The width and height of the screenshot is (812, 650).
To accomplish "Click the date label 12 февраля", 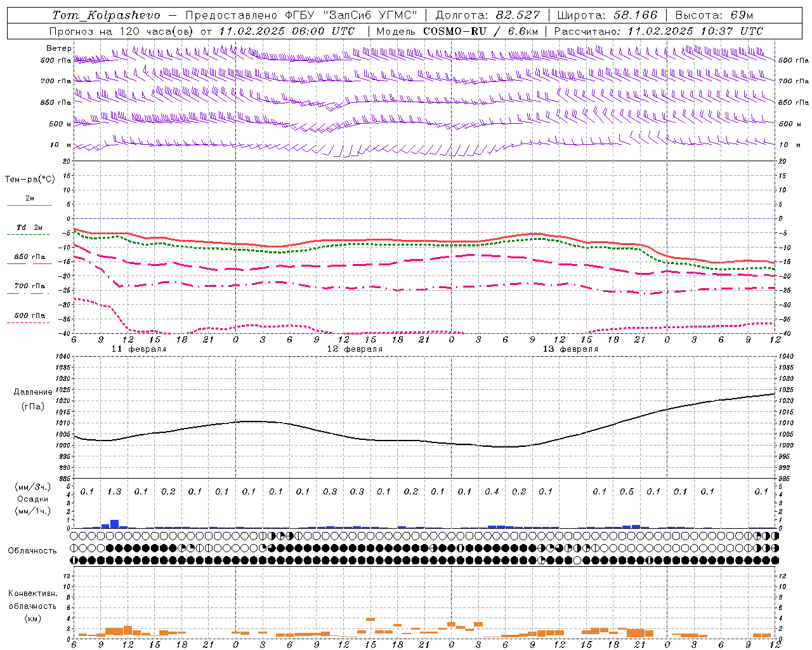I will (x=355, y=349).
